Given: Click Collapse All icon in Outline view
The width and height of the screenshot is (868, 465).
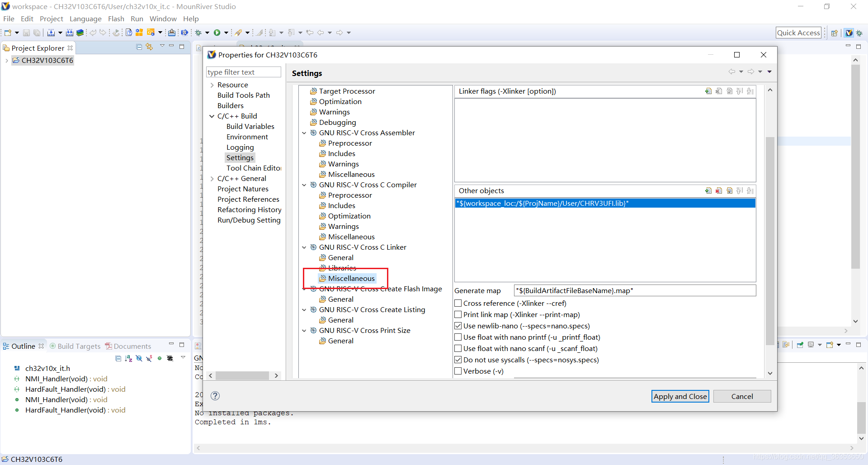Looking at the screenshot, I should tap(118, 358).
